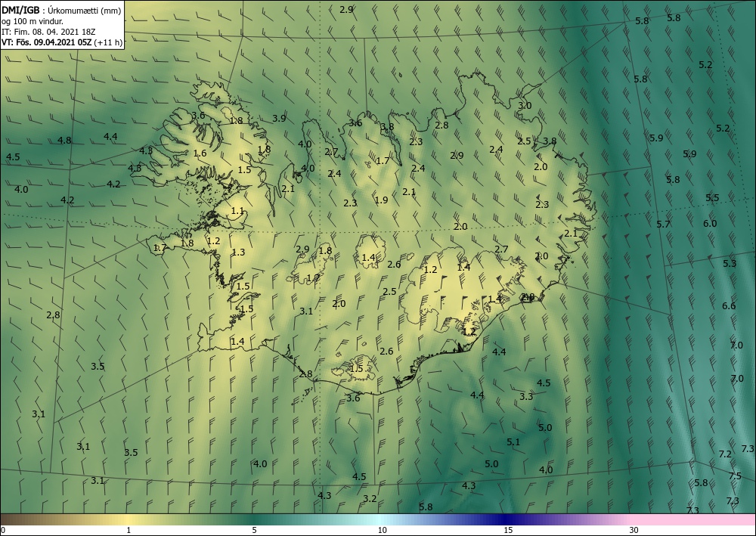This screenshot has width=756, height=536.
Task: Click the map value 3.2
Action: click(x=370, y=499)
